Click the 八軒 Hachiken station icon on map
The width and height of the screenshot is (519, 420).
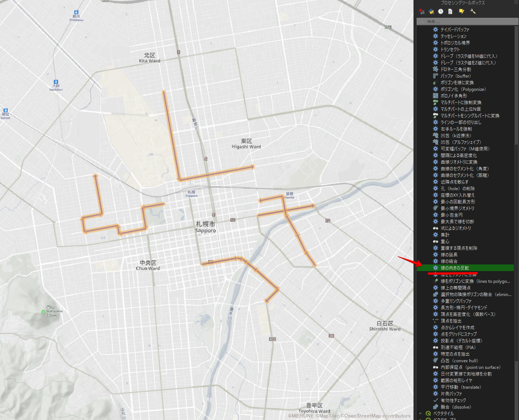coord(56,82)
